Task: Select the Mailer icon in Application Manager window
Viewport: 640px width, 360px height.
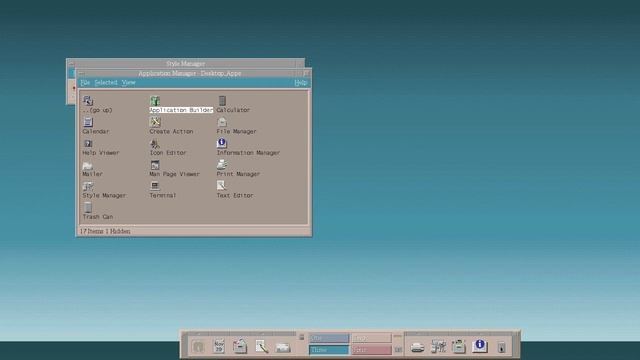Action: pos(88,165)
